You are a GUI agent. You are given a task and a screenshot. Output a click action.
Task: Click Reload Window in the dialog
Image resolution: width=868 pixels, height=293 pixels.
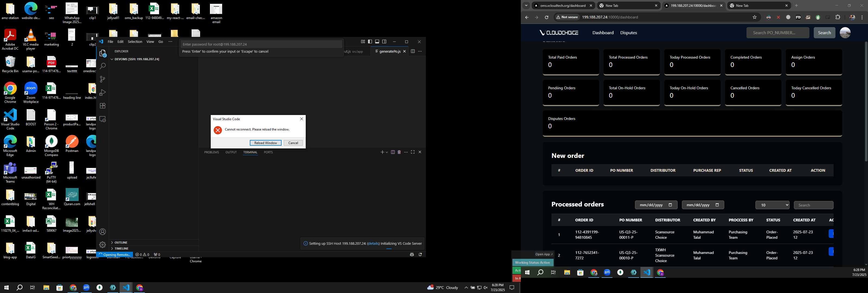(x=266, y=143)
